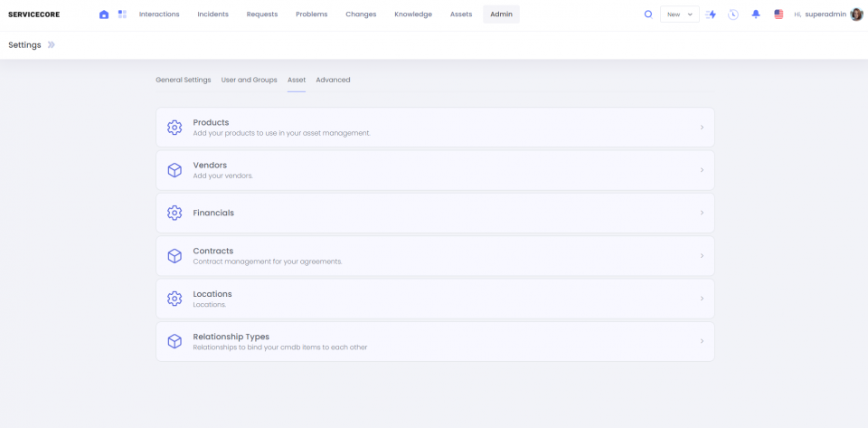Open the New dropdown

click(679, 14)
